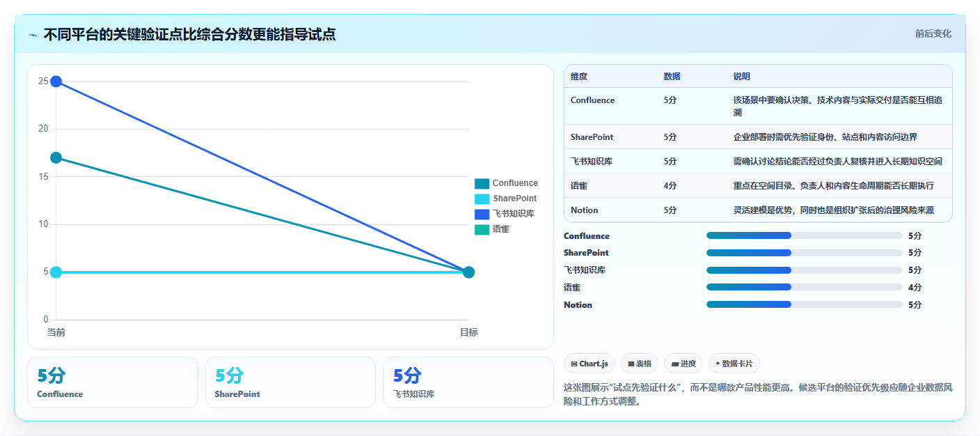Toggle the Confluence legend swatch
The width and height of the screenshot is (980, 436).
[x=482, y=183]
